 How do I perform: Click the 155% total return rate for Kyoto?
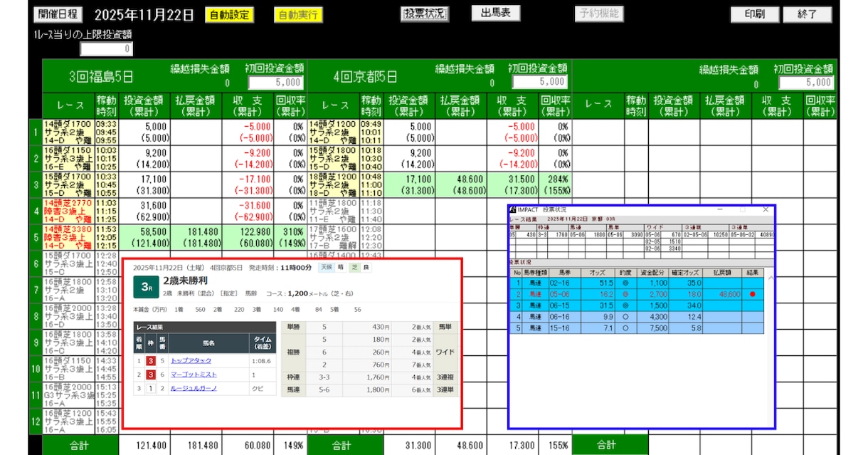[558, 446]
